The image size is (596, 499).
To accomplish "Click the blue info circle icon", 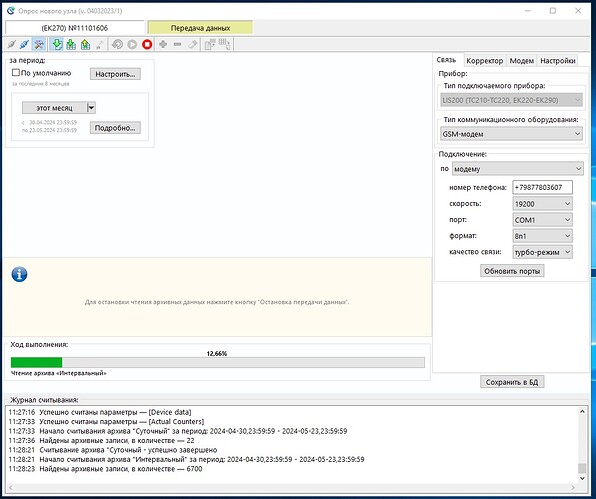I will click(x=19, y=274).
